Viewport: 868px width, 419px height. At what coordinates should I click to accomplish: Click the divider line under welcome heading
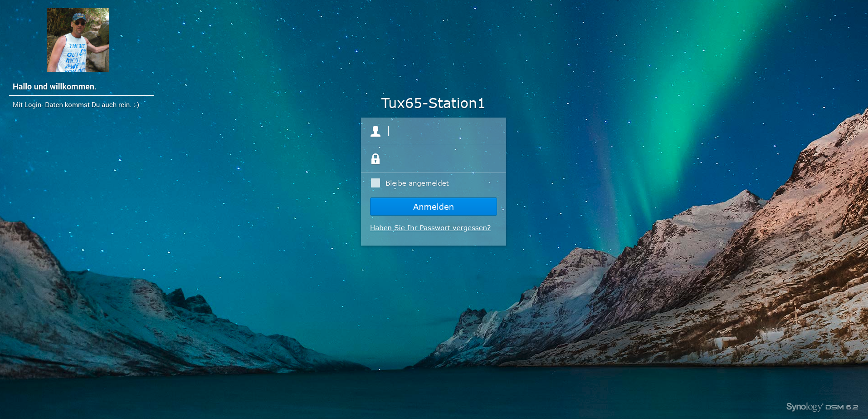pos(82,95)
